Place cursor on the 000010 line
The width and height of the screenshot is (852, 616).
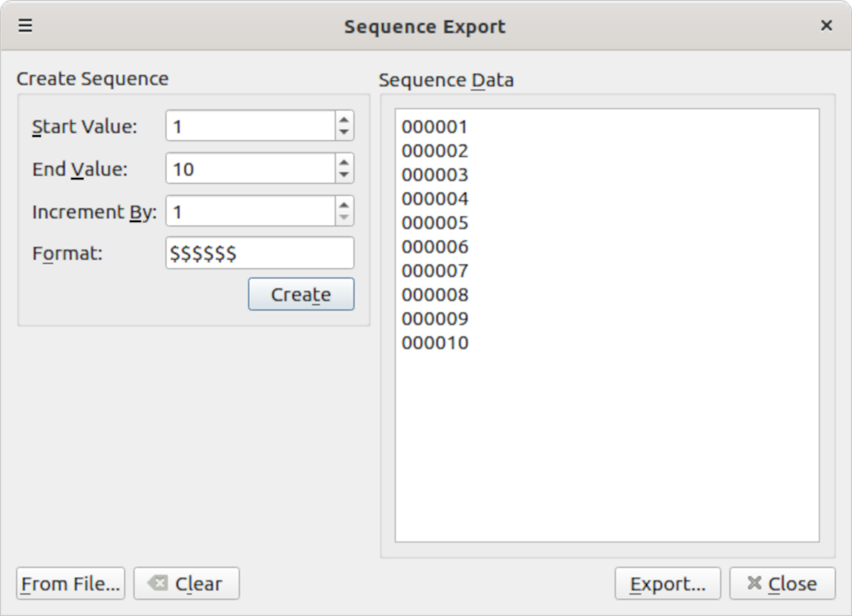435,343
